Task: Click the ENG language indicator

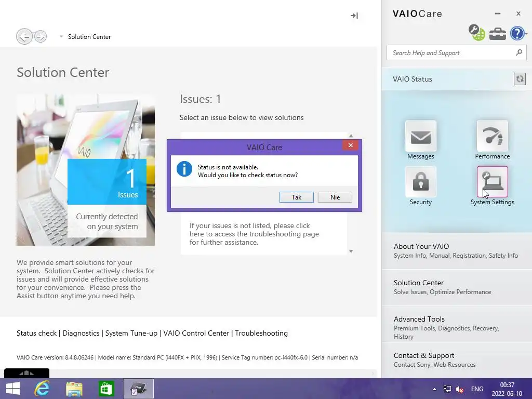Action: point(477,389)
